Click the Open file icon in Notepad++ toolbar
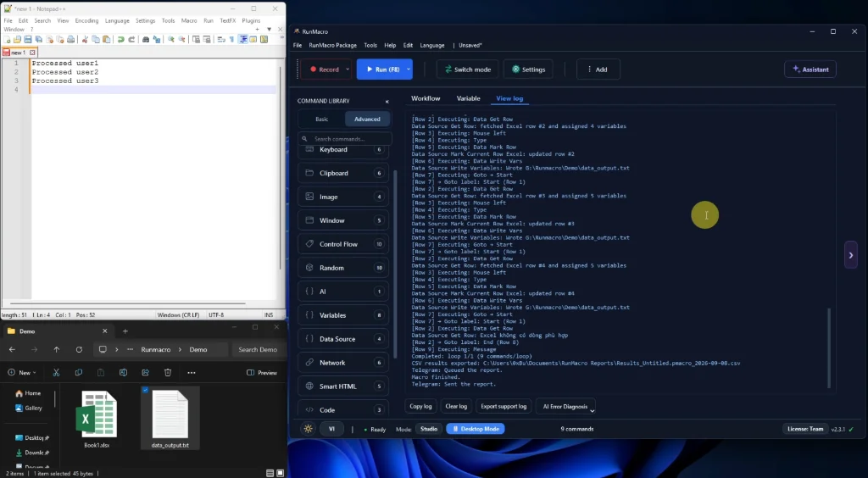The height and width of the screenshot is (478, 868). [x=17, y=39]
